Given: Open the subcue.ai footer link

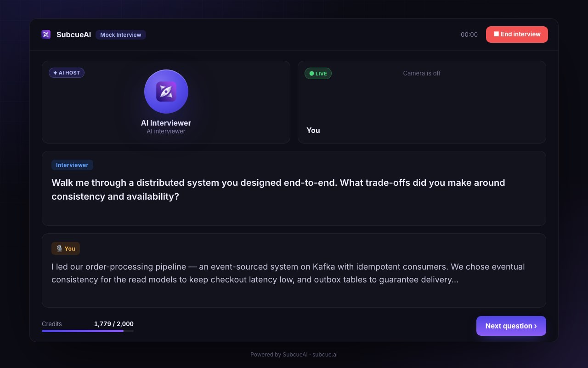Looking at the screenshot, I should [325, 355].
